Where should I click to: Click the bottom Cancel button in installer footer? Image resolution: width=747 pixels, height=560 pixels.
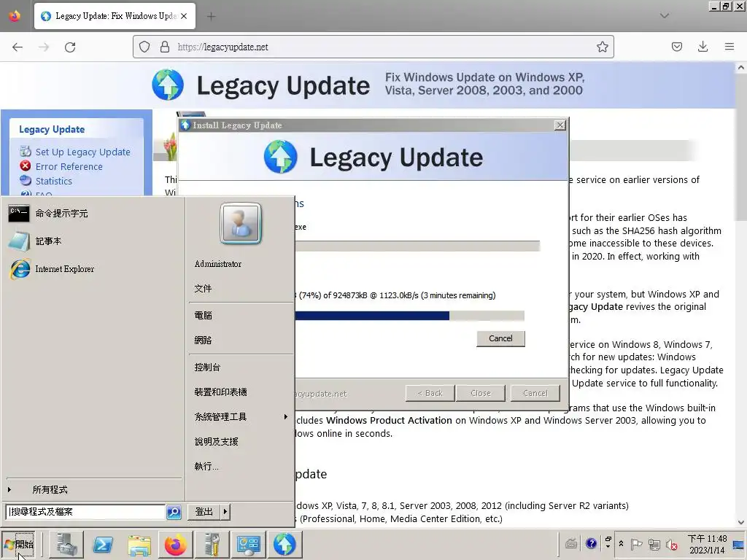(x=535, y=393)
